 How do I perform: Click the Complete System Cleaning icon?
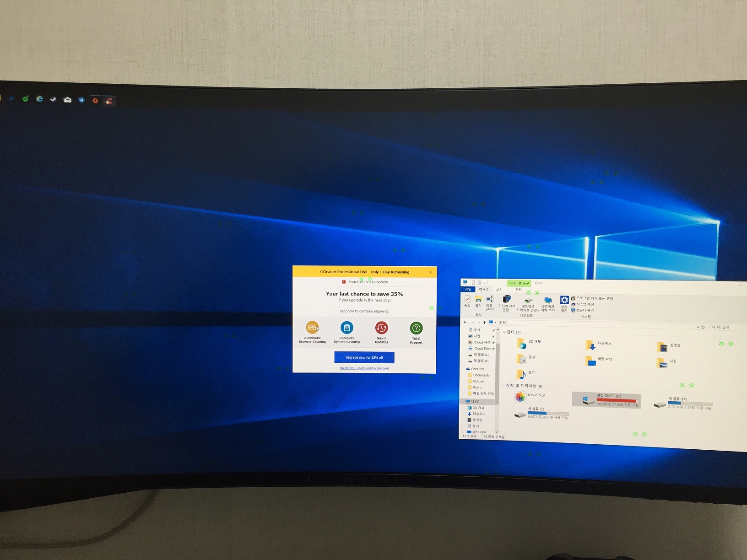point(347,328)
